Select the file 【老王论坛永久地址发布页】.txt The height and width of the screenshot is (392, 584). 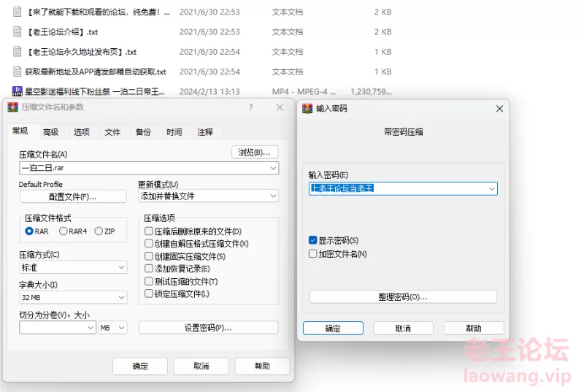click(x=82, y=52)
